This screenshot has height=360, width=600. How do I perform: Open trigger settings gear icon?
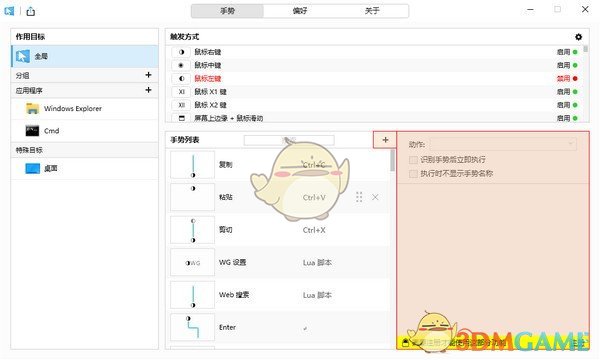(578, 37)
